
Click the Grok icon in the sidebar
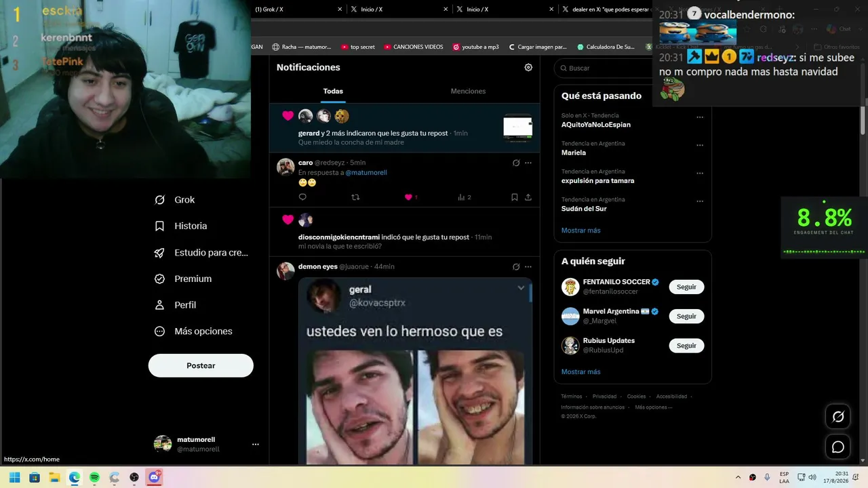point(159,200)
